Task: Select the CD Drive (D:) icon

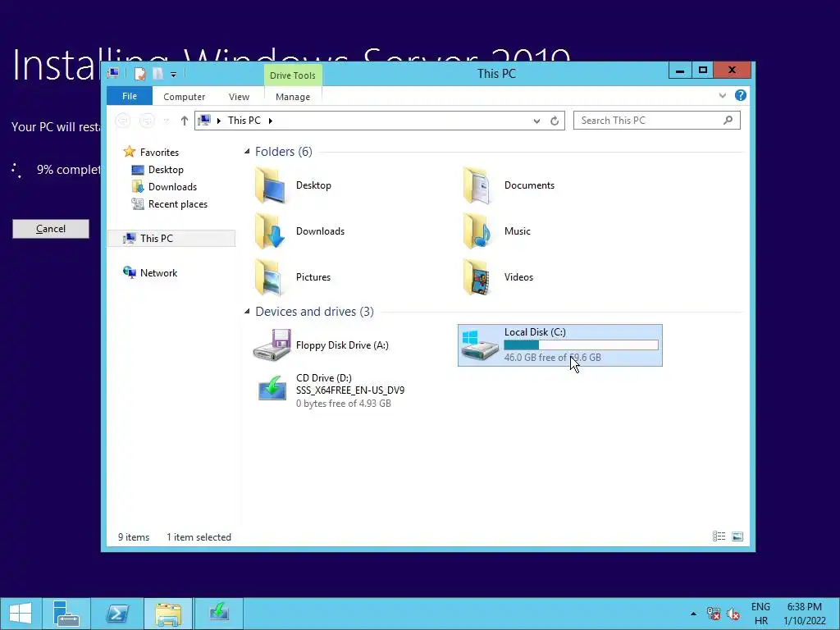Action: tap(272, 390)
